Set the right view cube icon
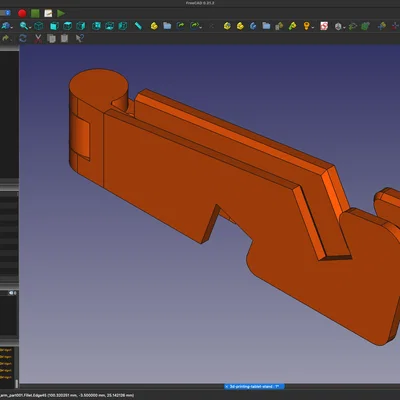400x400 pixels. click(x=81, y=26)
